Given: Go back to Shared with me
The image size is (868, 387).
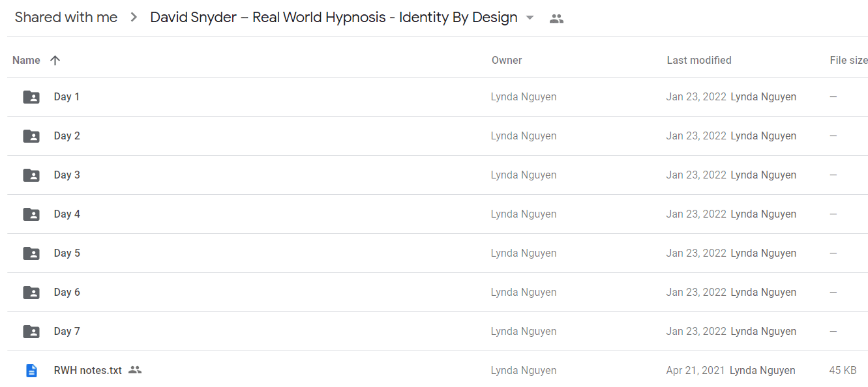Looking at the screenshot, I should pos(66,18).
